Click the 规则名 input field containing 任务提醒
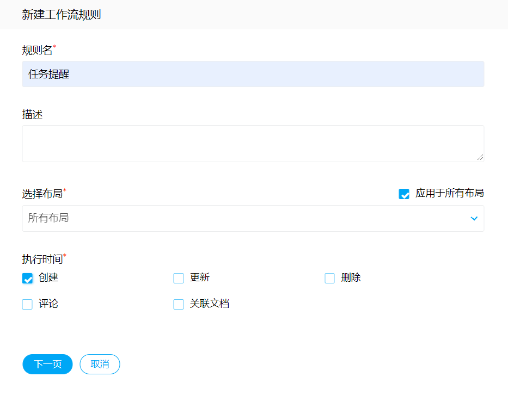The image size is (508, 420). [x=253, y=74]
